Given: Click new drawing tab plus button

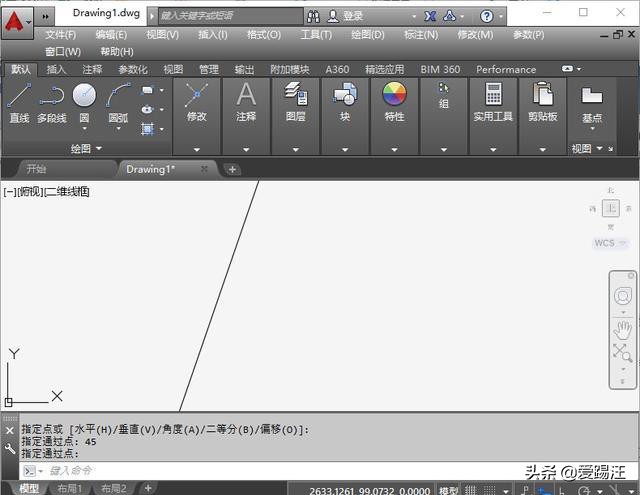Looking at the screenshot, I should point(232,169).
